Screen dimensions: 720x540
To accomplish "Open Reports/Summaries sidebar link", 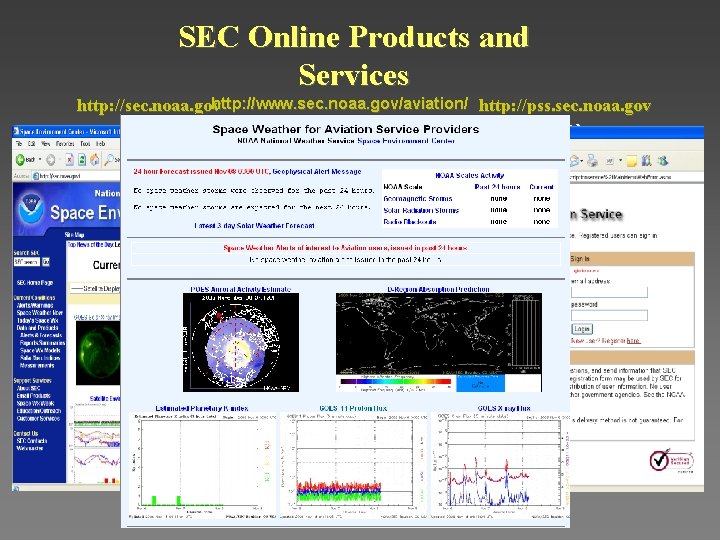I will (43, 343).
